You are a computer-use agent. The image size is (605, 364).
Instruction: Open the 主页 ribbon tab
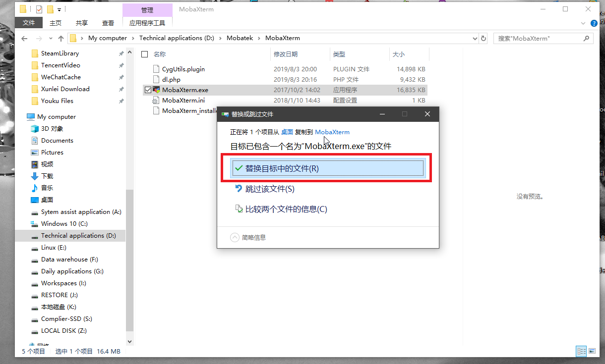56,23
